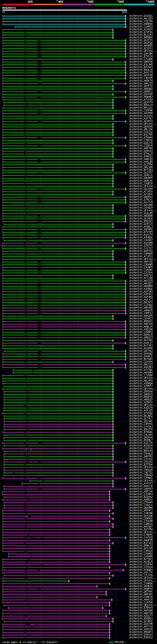The image size is (157, 644).
Task: Select entry UniRef100_C3K285
Action: (141, 78)
